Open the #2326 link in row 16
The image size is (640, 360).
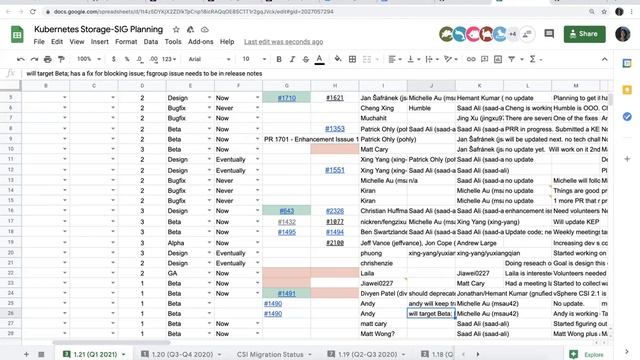click(335, 211)
